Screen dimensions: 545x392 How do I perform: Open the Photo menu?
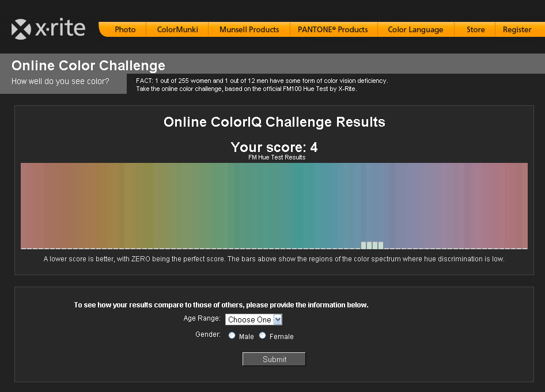125,29
